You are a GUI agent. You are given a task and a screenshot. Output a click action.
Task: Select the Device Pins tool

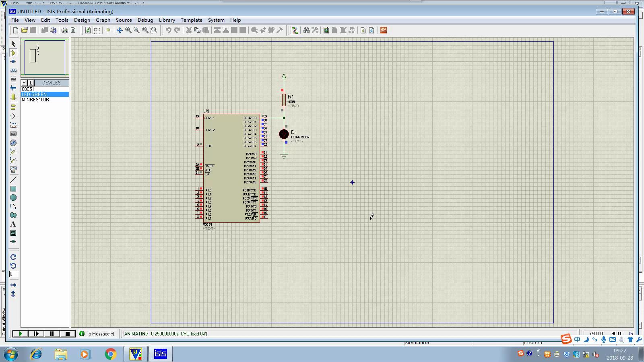point(13,116)
